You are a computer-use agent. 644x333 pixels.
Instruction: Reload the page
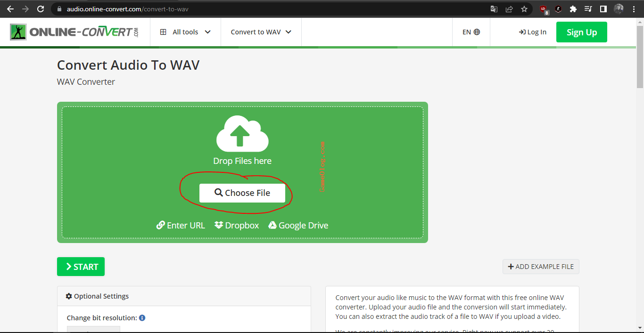pos(41,9)
